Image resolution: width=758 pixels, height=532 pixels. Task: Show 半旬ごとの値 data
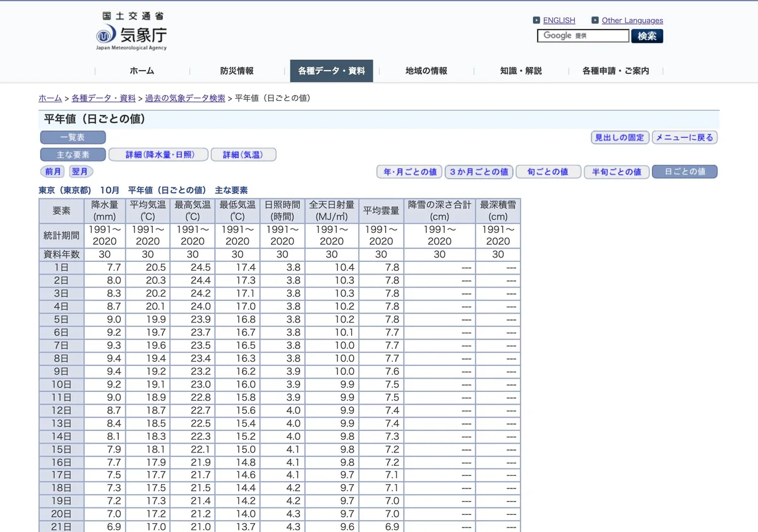[x=616, y=172]
